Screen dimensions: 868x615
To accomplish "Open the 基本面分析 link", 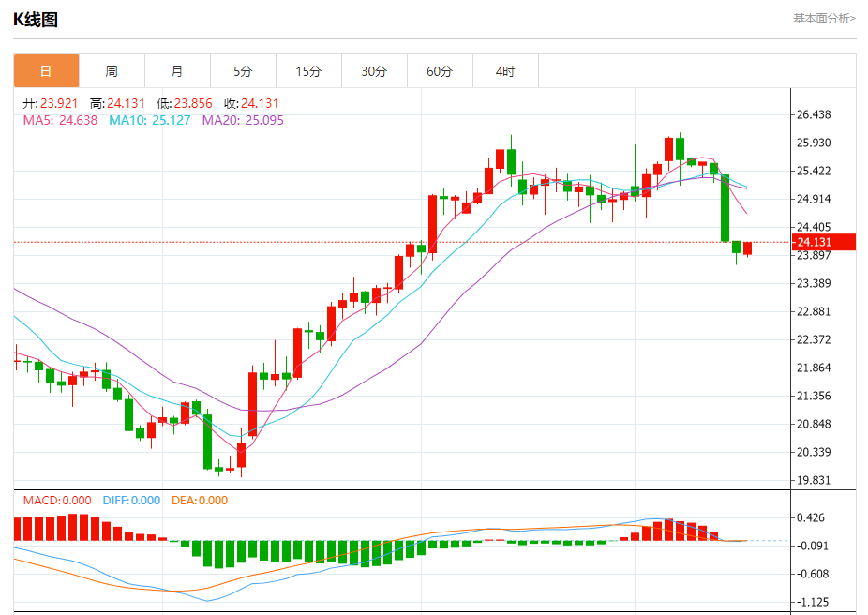I will click(x=824, y=19).
